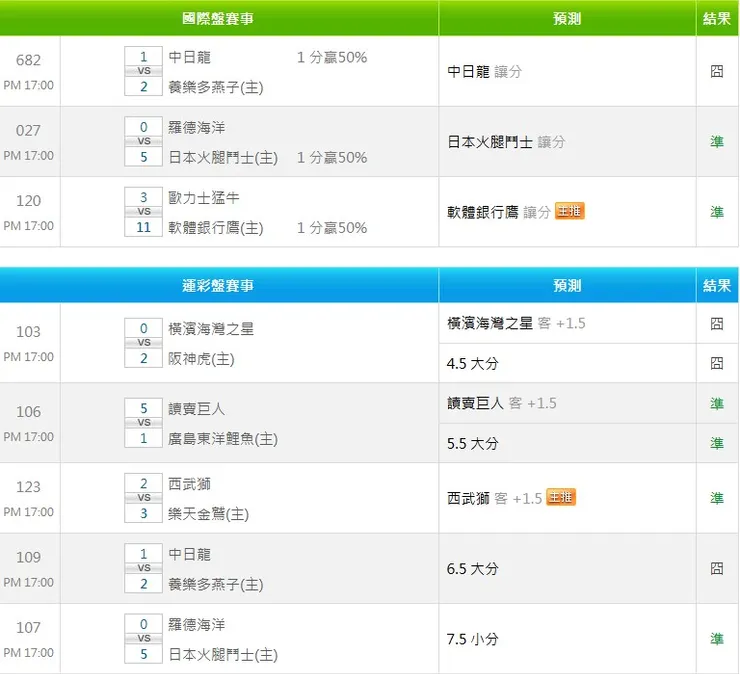This screenshot has height=674, width=740.
Task: Click the 結果 header in blue section
Action: pos(716,286)
